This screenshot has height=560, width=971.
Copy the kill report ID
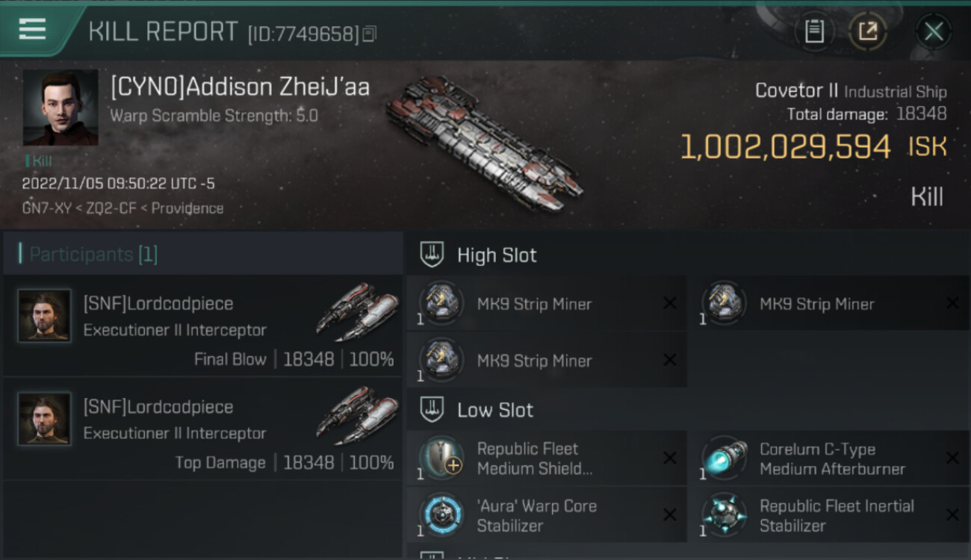370,34
